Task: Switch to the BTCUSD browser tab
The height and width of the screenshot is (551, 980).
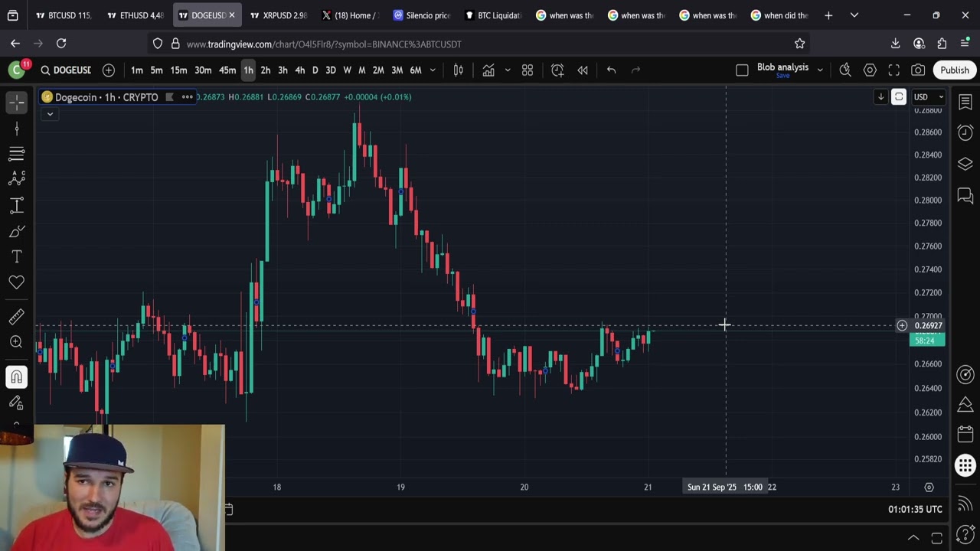Action: point(64,15)
